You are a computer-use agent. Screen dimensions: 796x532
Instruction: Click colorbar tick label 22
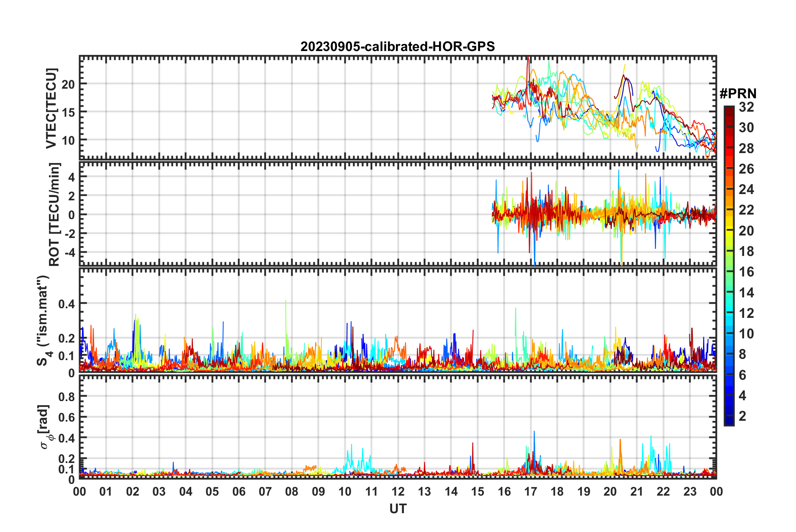tap(746, 210)
